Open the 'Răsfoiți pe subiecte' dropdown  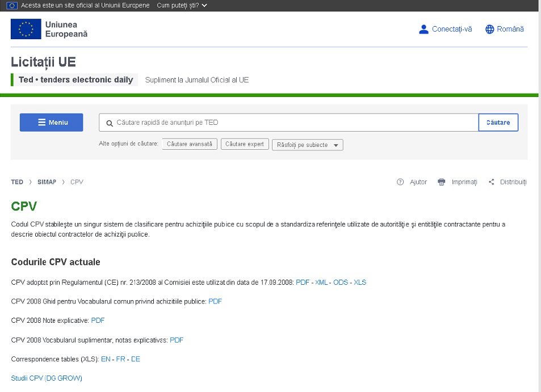[x=307, y=145]
